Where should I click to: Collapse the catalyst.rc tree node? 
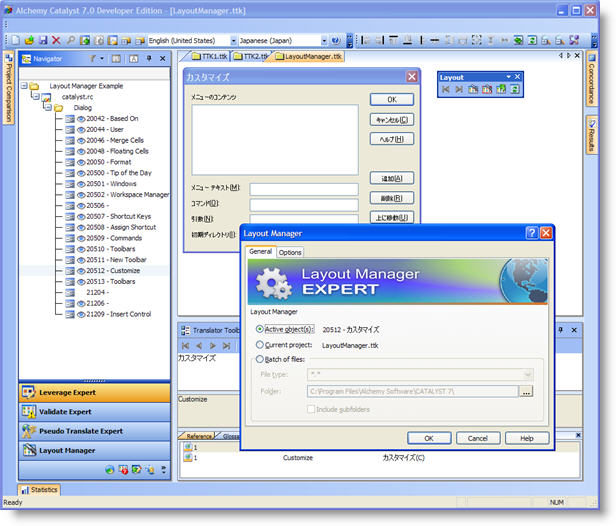[36, 96]
